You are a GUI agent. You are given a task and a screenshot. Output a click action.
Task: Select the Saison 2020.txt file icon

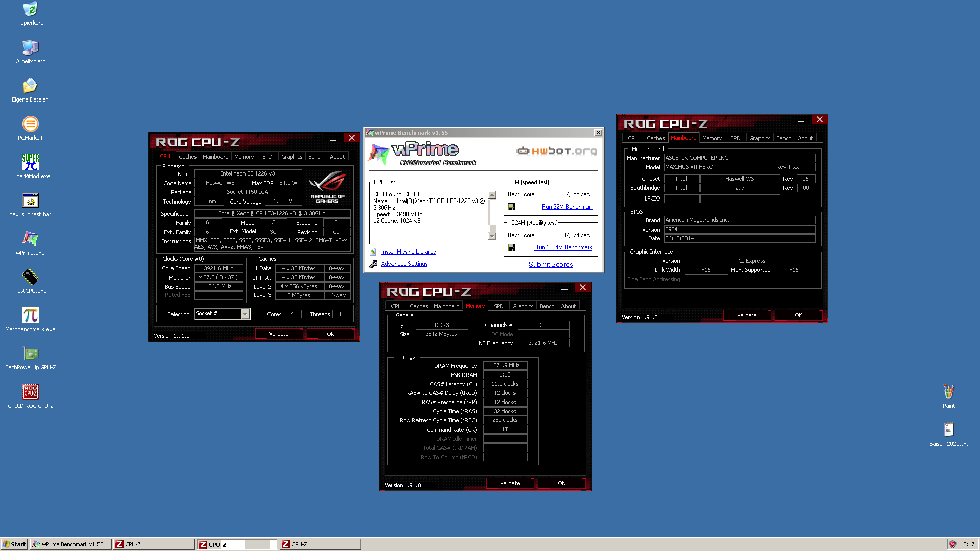(948, 430)
